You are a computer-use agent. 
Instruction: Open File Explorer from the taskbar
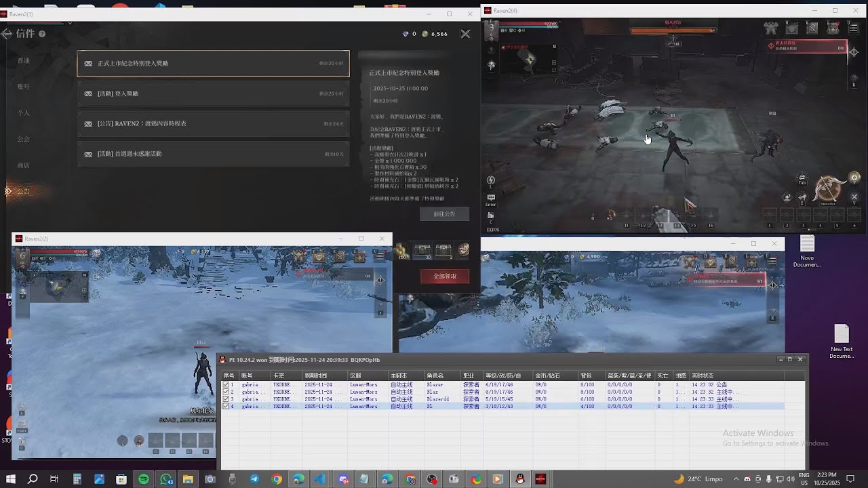coord(188,479)
